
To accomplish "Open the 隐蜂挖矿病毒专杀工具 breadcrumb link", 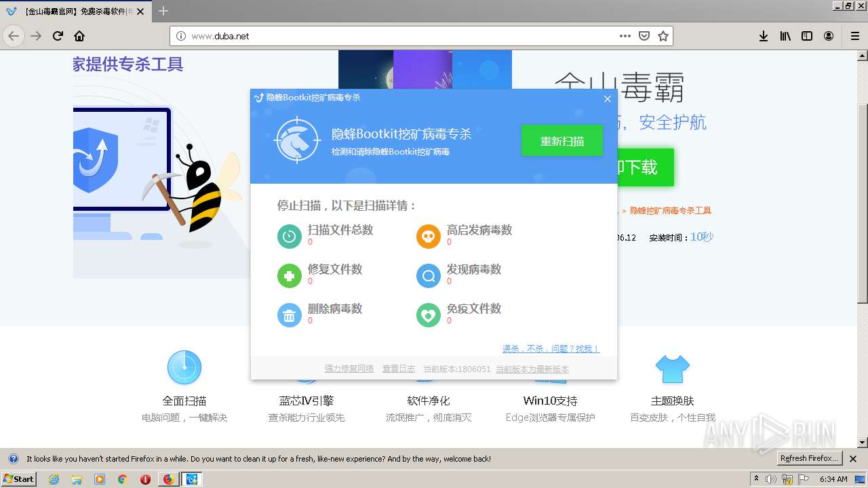I will [x=671, y=211].
